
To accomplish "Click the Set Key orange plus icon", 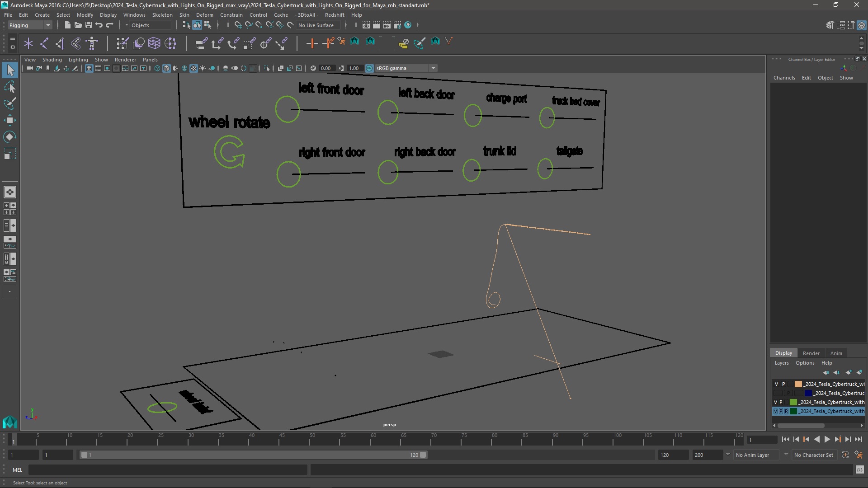I will coord(312,43).
